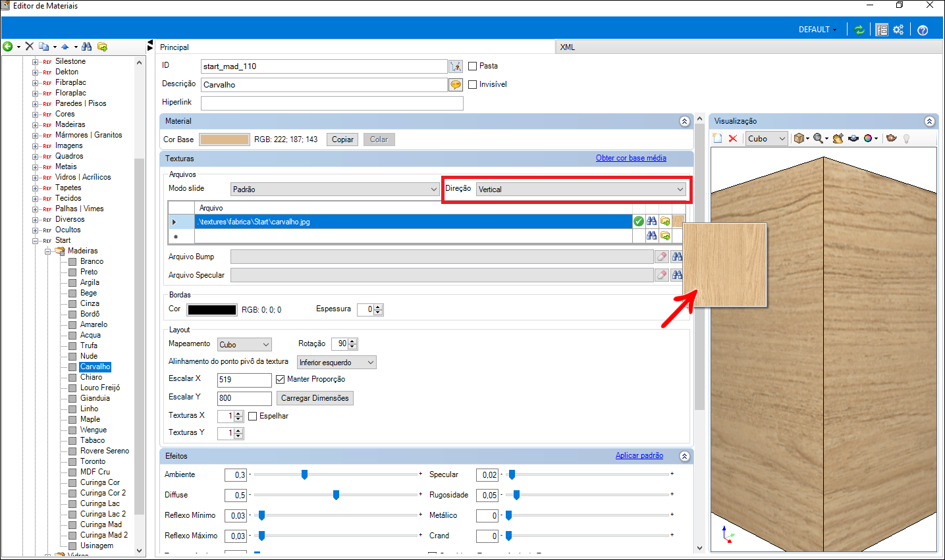Click Carregar Dimensões button

click(315, 398)
